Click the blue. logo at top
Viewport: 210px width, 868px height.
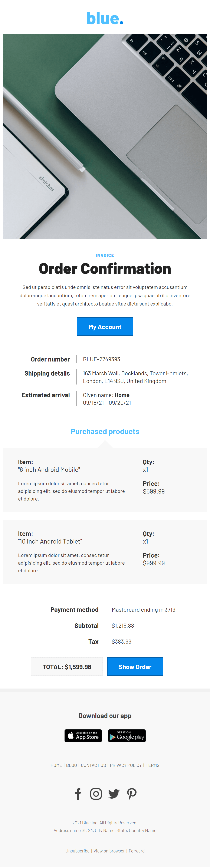105,19
